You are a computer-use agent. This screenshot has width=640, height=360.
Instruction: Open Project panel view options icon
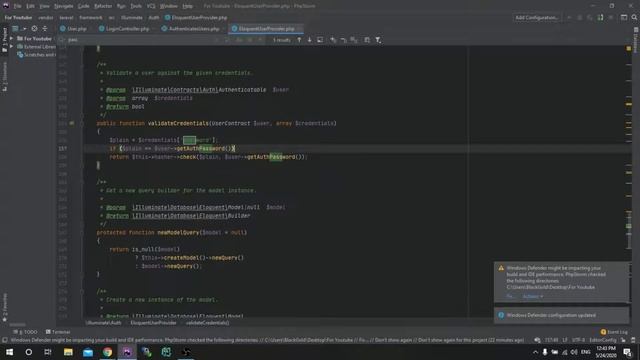(x=16, y=29)
